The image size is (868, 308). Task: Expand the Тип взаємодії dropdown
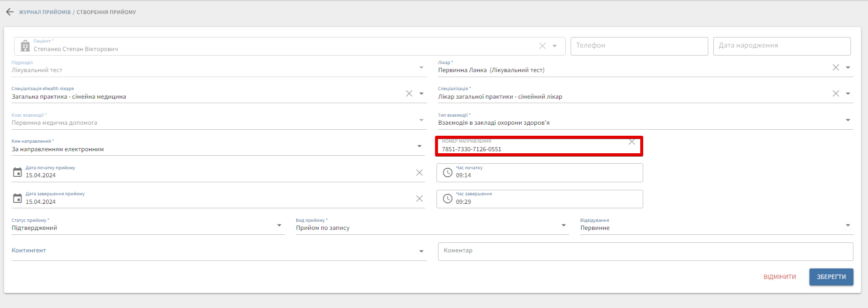[x=847, y=120]
